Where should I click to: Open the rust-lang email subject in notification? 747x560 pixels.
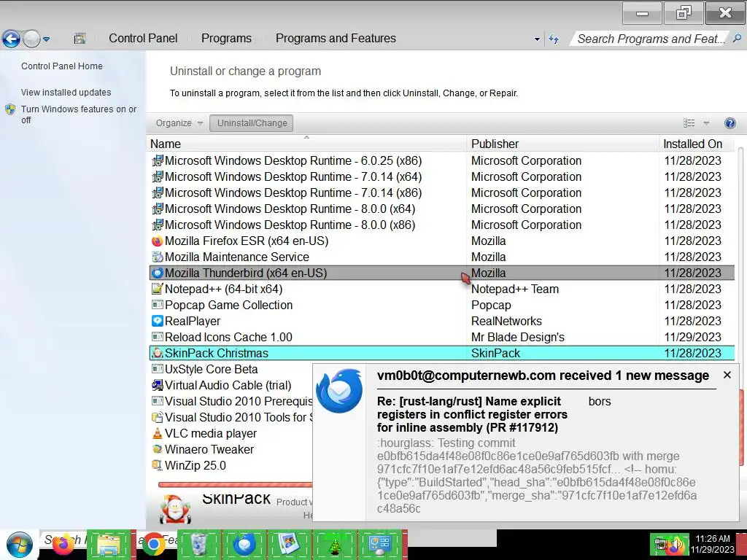[472, 414]
